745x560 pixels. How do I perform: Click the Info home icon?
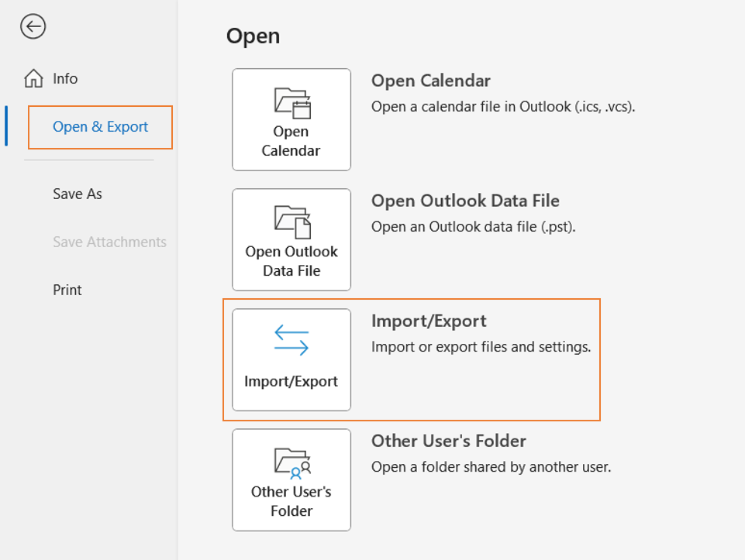[x=34, y=78]
